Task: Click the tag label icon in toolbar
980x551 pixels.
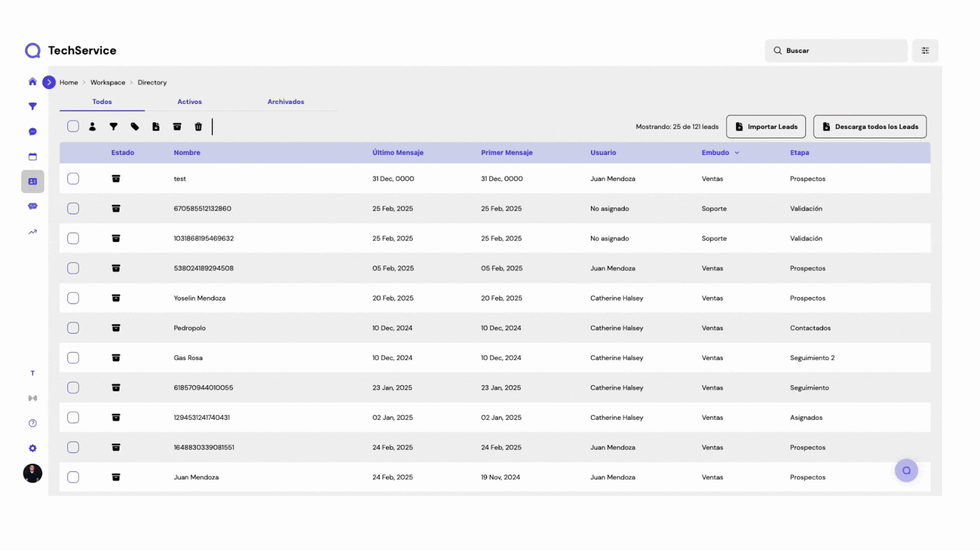Action: (x=135, y=127)
